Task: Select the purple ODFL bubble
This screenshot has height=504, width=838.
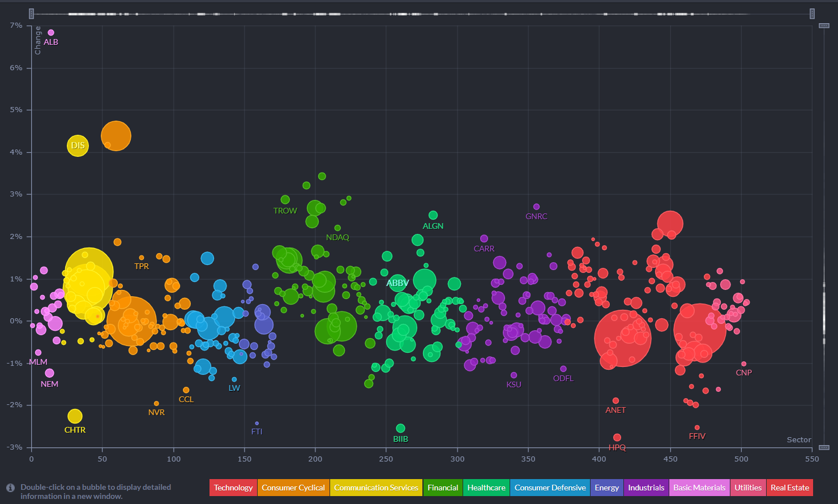Action: (x=563, y=369)
